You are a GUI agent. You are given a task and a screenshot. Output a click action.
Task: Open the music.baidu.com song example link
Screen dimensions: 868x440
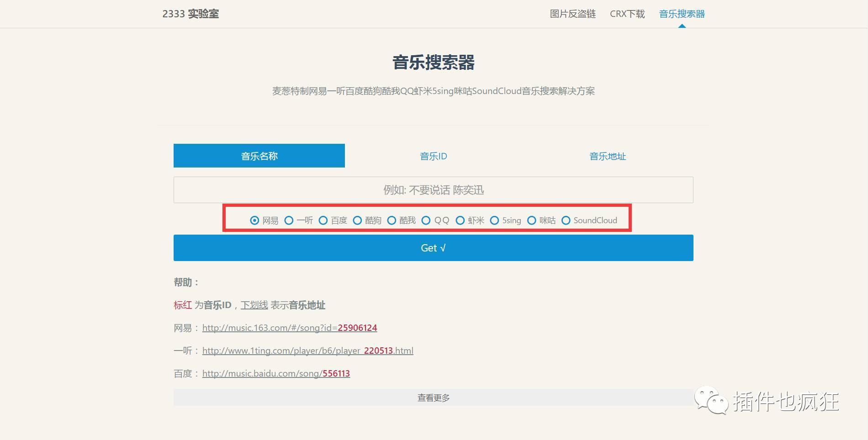(276, 373)
